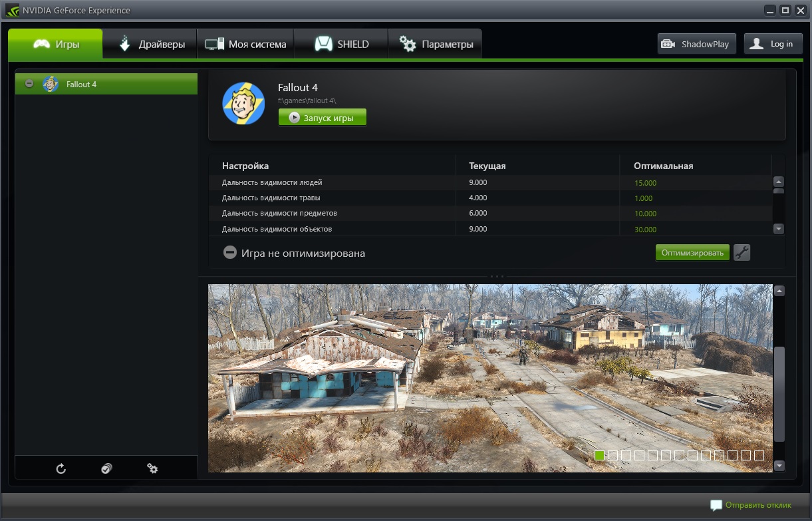
Task: Click the Fallout 4 preview screenshot
Action: [491, 378]
